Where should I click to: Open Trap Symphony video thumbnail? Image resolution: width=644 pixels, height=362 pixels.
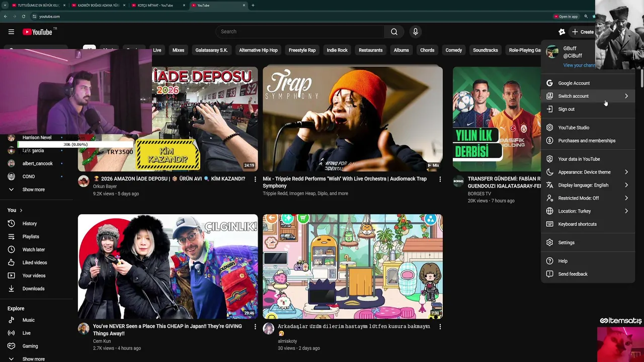click(x=353, y=119)
